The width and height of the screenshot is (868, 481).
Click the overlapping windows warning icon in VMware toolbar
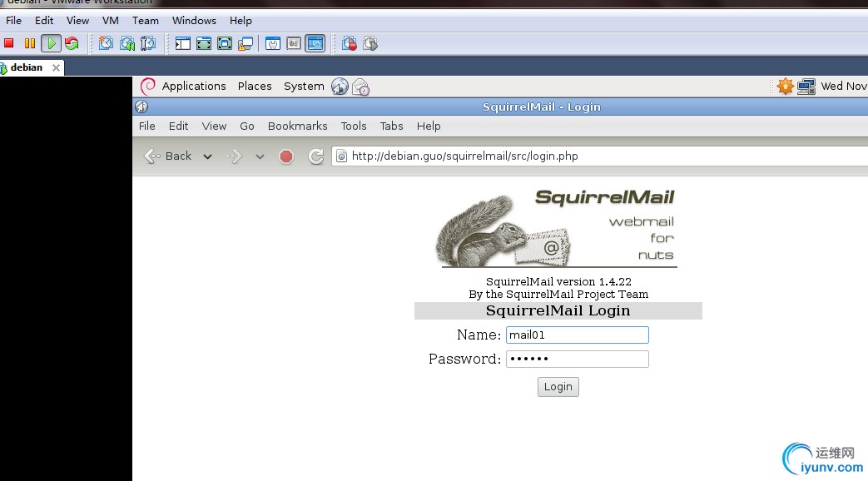(x=246, y=43)
